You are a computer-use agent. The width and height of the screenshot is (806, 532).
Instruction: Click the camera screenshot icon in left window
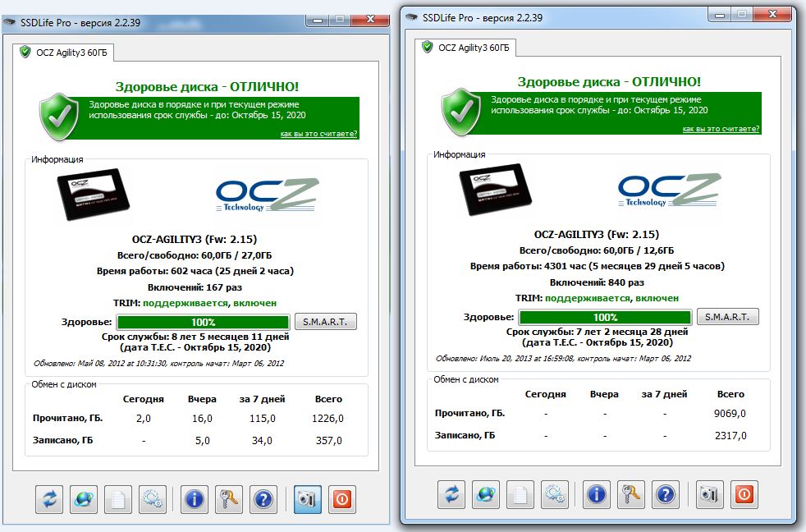(308, 499)
